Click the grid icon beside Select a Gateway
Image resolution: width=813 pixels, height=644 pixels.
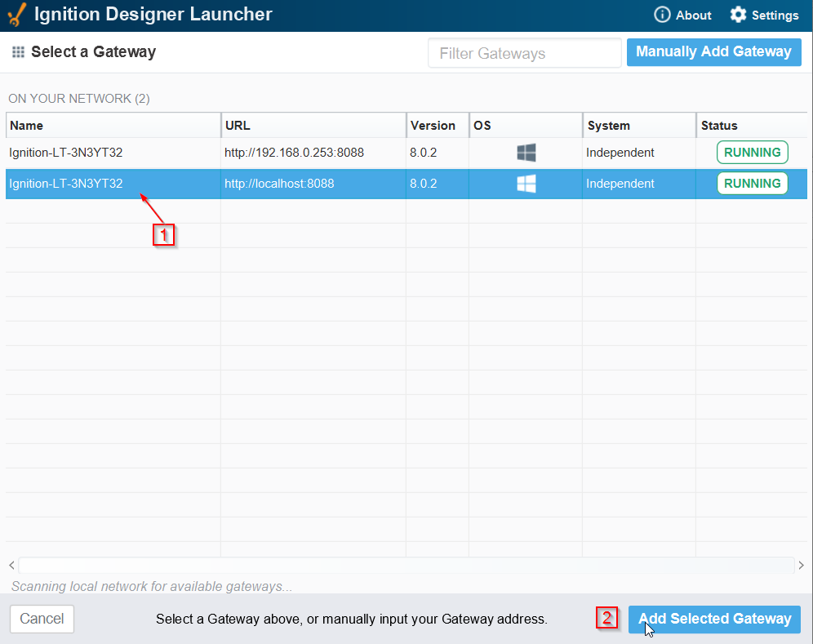18,52
